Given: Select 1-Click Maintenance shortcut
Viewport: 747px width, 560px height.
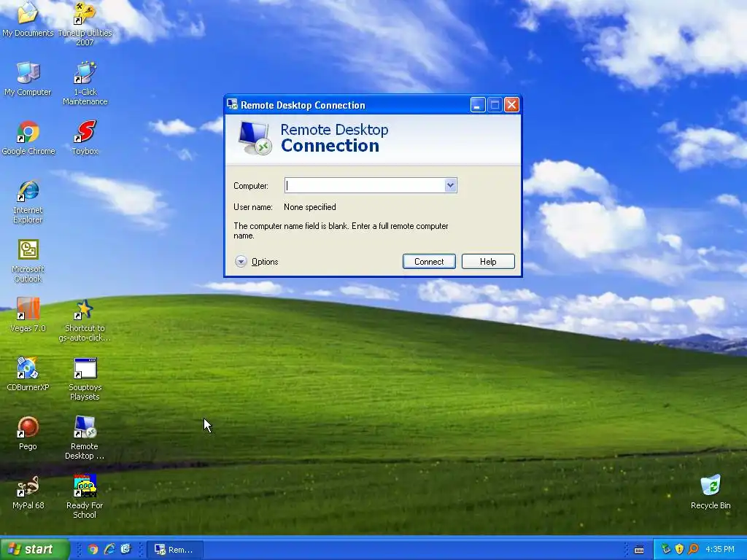Looking at the screenshot, I should [x=85, y=83].
